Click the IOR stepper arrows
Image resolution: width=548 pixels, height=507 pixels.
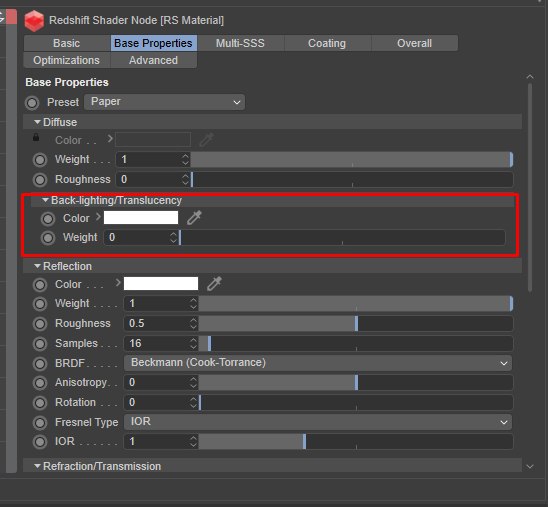coord(193,441)
